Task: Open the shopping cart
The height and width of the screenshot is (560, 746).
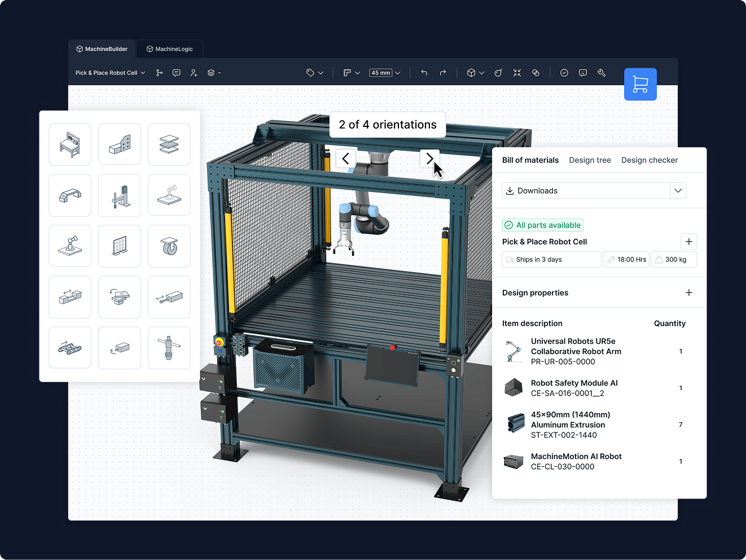Action: click(x=640, y=84)
